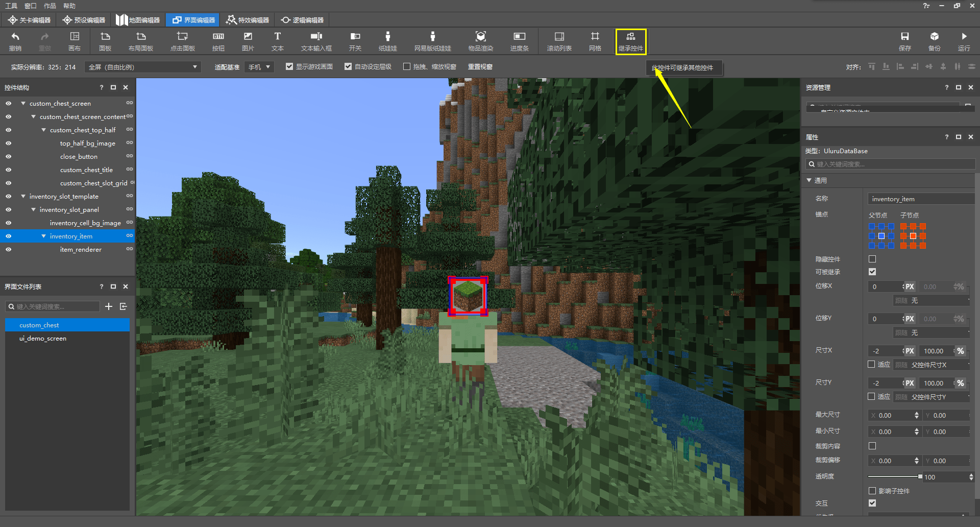The width and height of the screenshot is (980, 527).
Task: Click the 撤销 undo icon
Action: (x=15, y=41)
